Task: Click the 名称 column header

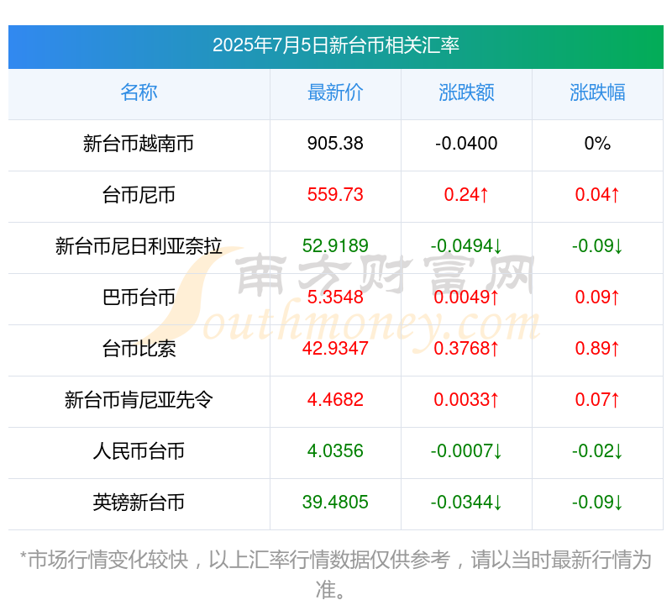Action: click(139, 92)
